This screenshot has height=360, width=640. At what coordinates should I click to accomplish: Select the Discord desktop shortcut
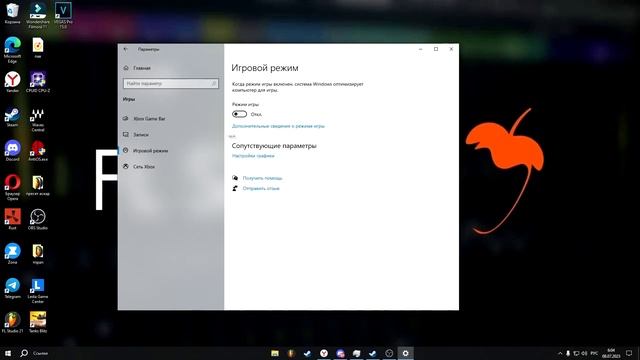tap(13, 151)
